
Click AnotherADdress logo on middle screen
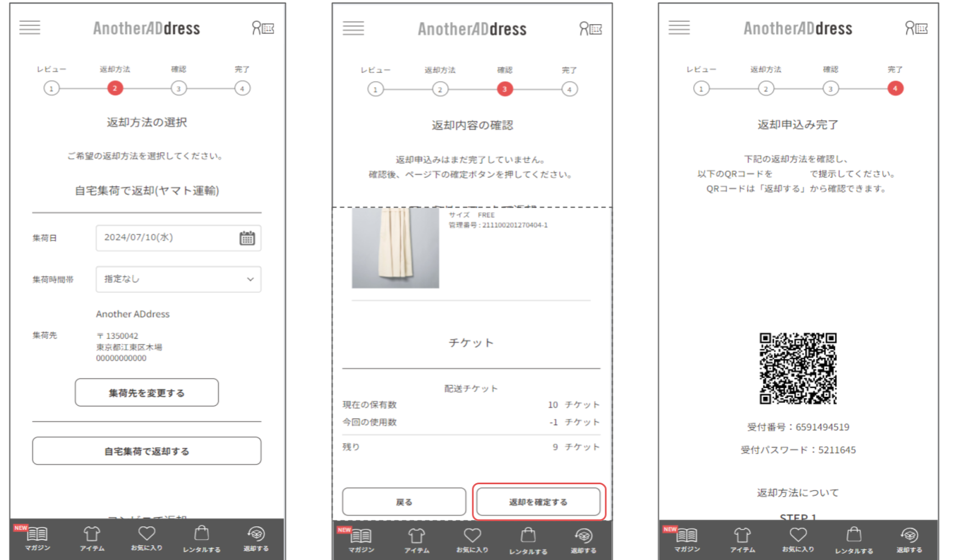[472, 29]
